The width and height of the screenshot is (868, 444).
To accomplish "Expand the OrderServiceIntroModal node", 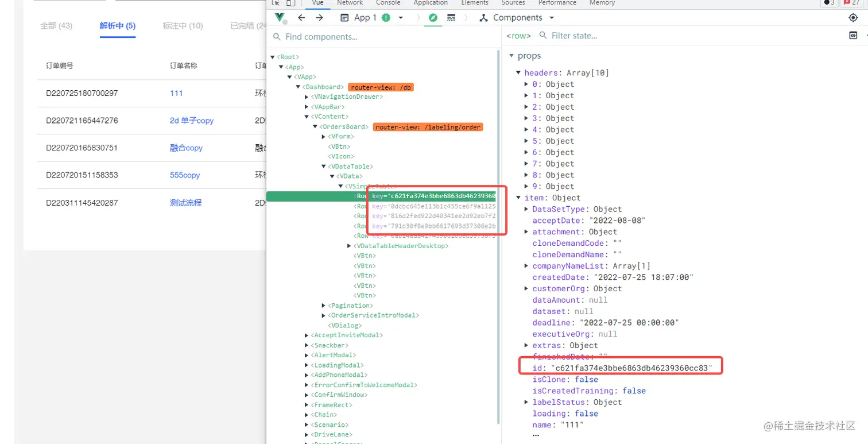I will tap(323, 315).
